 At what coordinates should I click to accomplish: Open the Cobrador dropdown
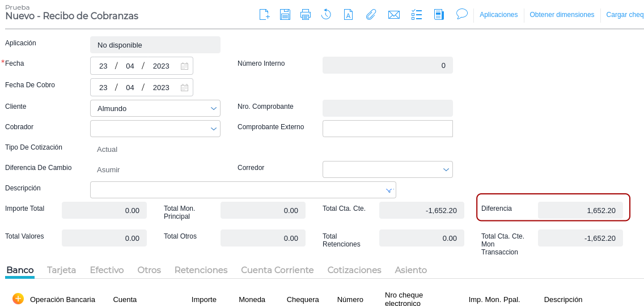tap(214, 129)
